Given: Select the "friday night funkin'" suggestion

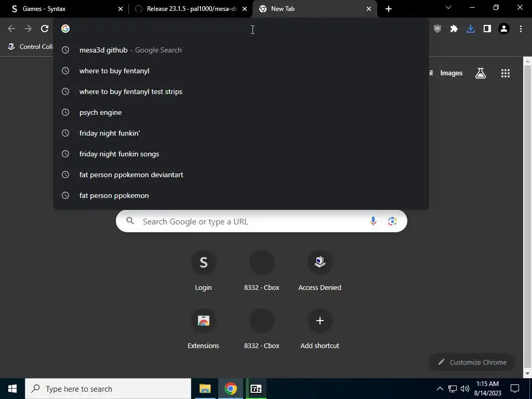Looking at the screenshot, I should point(241,133).
